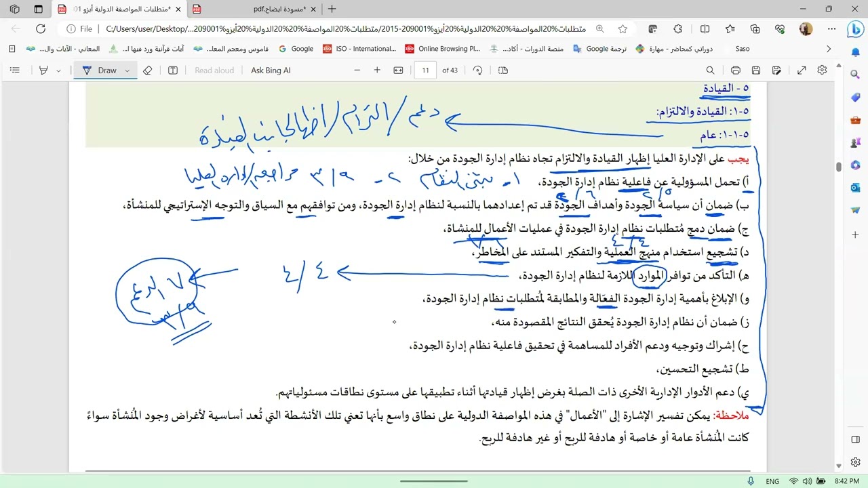
Task: Open the Saso bookmark
Action: click(743, 49)
